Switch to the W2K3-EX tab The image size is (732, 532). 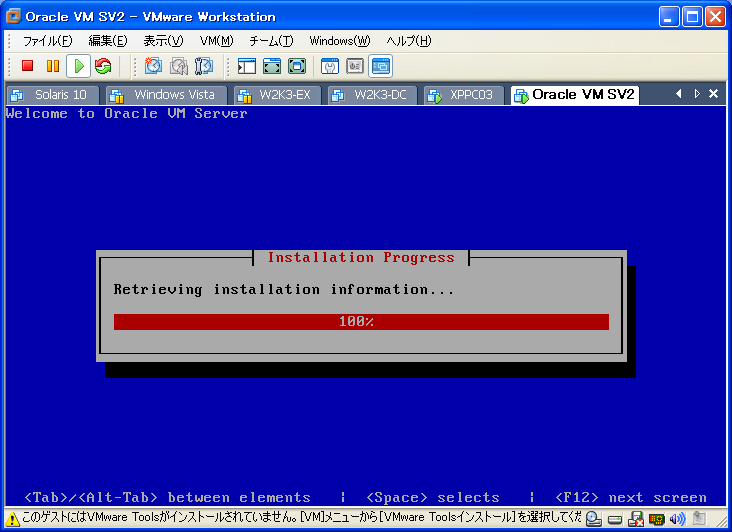(x=277, y=95)
